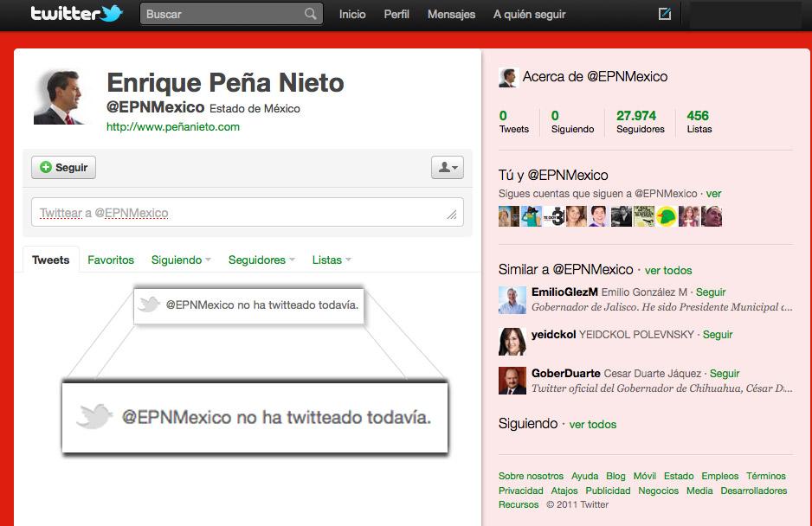Click the Estado de México location text
The height and width of the screenshot is (526, 812).
(x=255, y=109)
